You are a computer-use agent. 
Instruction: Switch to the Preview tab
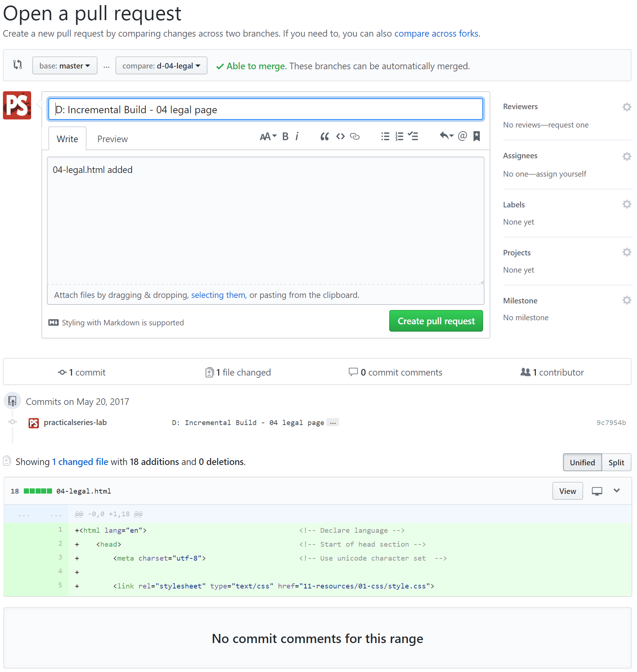pos(113,139)
